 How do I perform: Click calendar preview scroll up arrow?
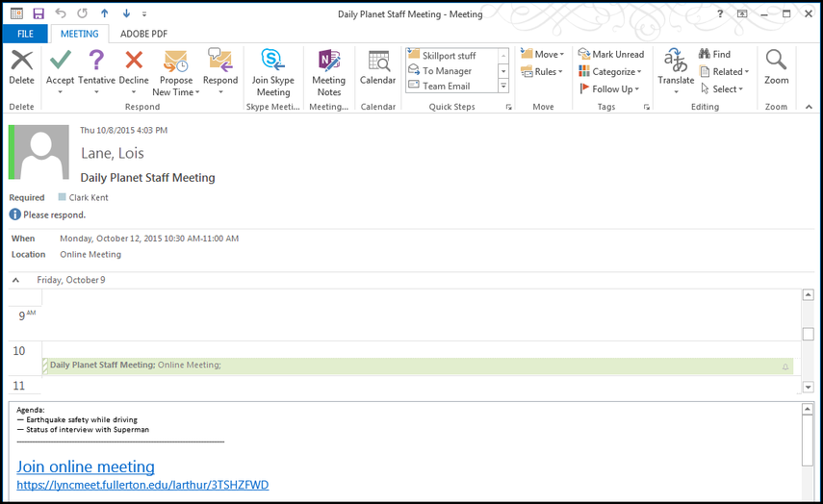(809, 294)
